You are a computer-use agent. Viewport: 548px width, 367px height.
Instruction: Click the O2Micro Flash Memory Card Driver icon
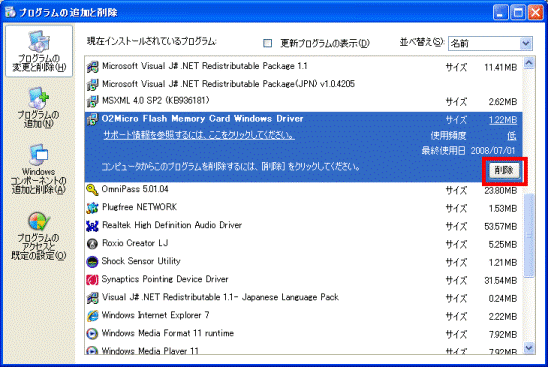[93, 119]
